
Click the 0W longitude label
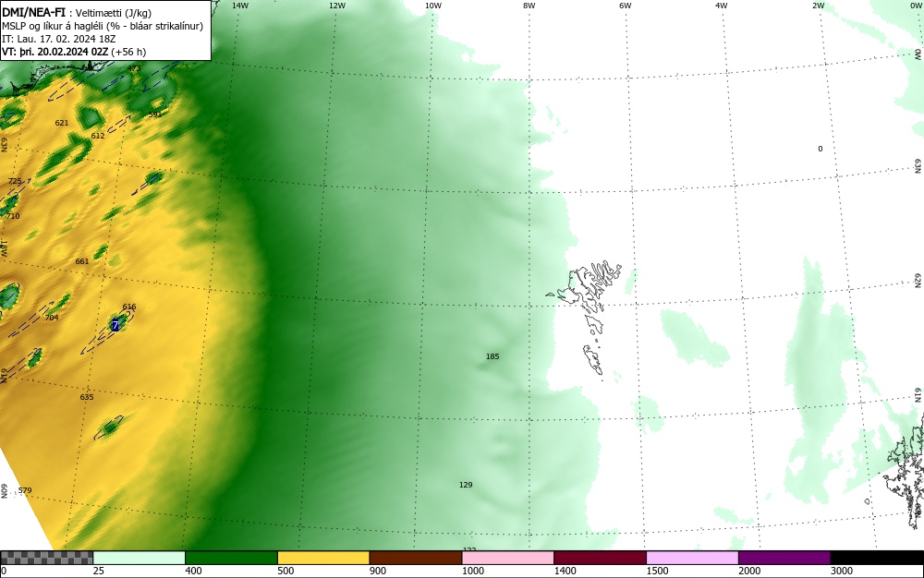(916, 6)
